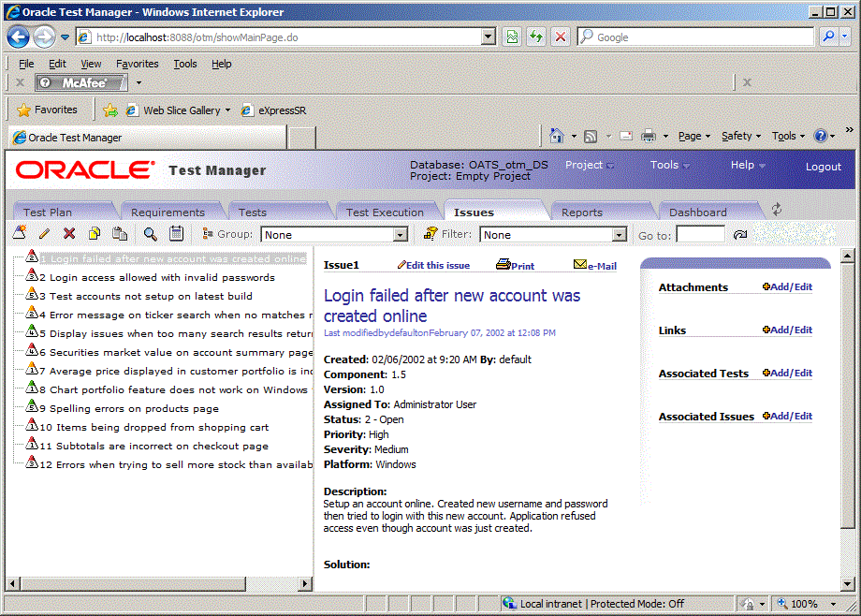Expand the address bar URL dropdown
861x616 pixels.
point(488,37)
